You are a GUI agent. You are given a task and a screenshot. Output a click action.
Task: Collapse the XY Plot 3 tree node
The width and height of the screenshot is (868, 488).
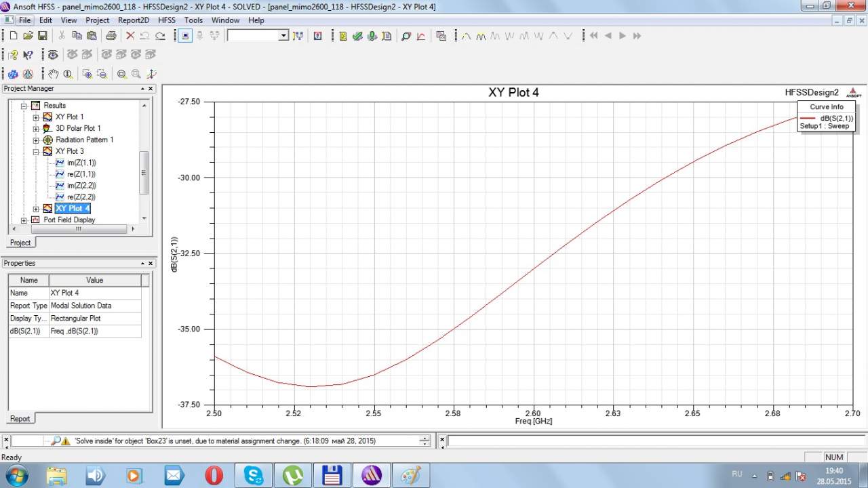[x=36, y=151]
